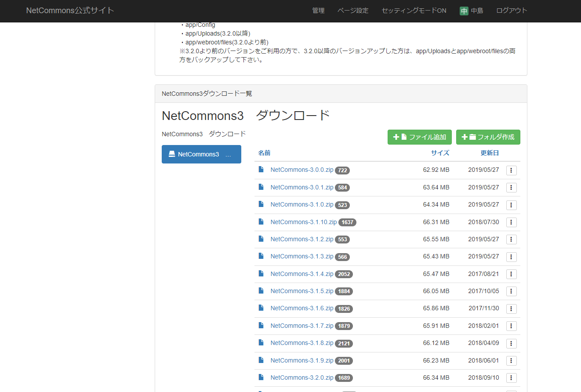Download NetCommons-3.1.6.zip
This screenshot has width=581, height=392.
302,308
